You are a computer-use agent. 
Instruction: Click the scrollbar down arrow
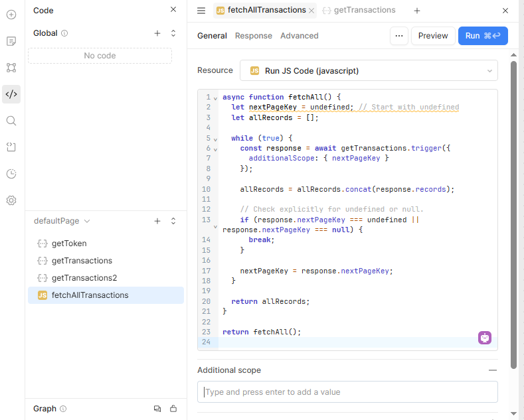513,413
